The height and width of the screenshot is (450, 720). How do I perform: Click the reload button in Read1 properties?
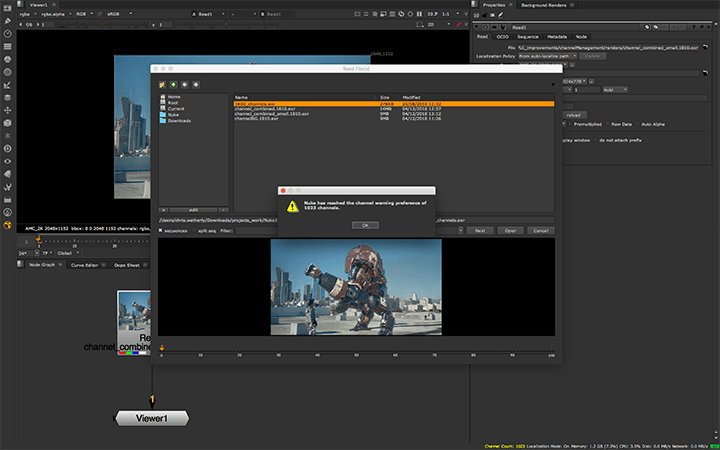tap(573, 115)
